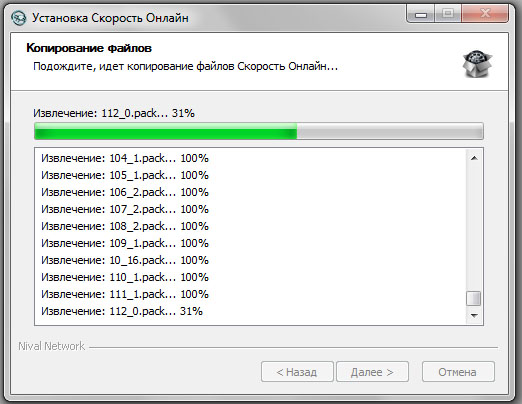The width and height of the screenshot is (522, 404).
Task: Click the package box icon in header
Action: [x=477, y=64]
